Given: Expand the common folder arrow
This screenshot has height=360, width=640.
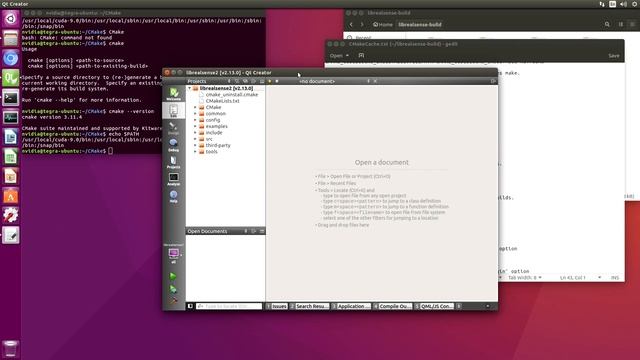Looking at the screenshot, I should (x=196, y=113).
